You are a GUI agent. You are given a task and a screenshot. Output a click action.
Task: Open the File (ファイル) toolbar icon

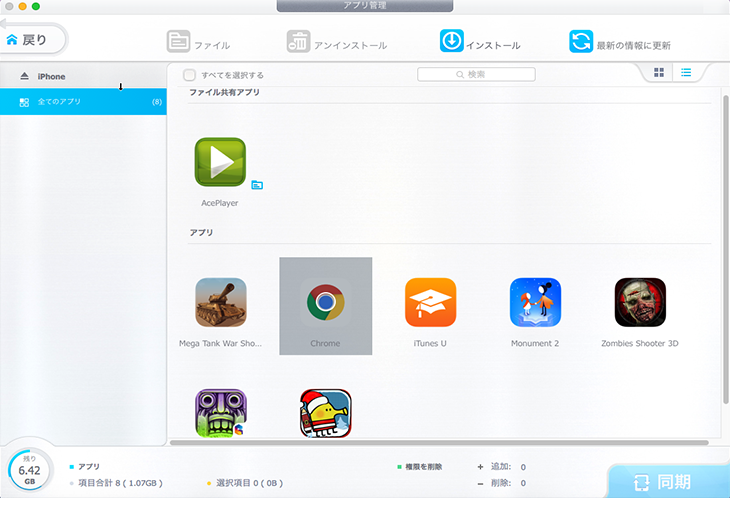[178, 41]
